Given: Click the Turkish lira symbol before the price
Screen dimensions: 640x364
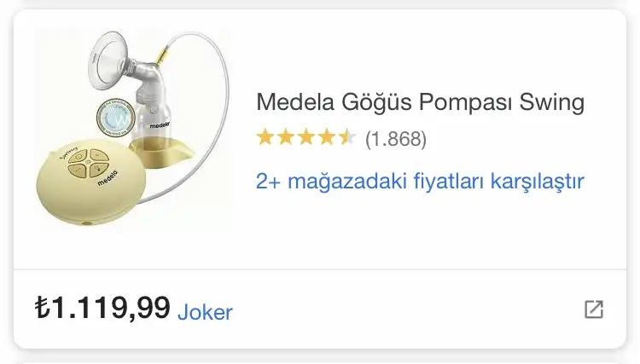Looking at the screenshot, I should pyautogui.click(x=43, y=307).
